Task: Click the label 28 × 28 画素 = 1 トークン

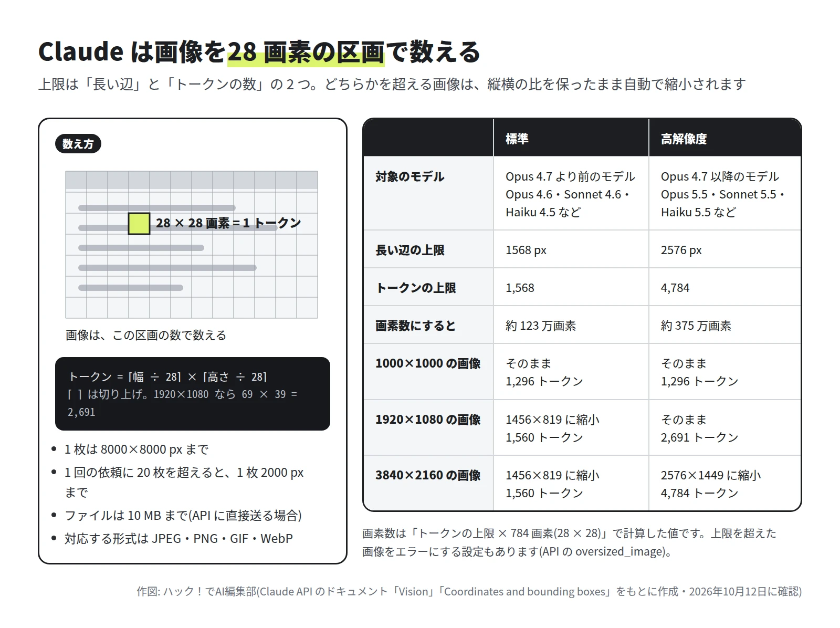Action: pyautogui.click(x=228, y=223)
